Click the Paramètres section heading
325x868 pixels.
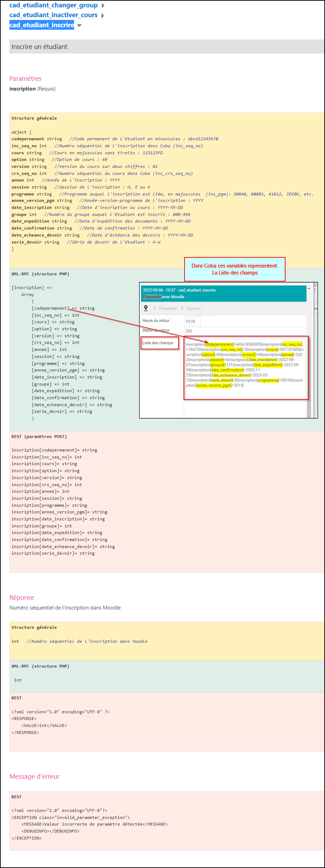tap(26, 79)
